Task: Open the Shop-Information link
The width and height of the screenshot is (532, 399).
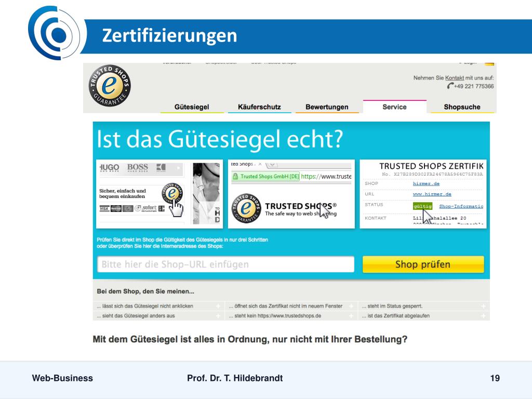Action: point(461,206)
